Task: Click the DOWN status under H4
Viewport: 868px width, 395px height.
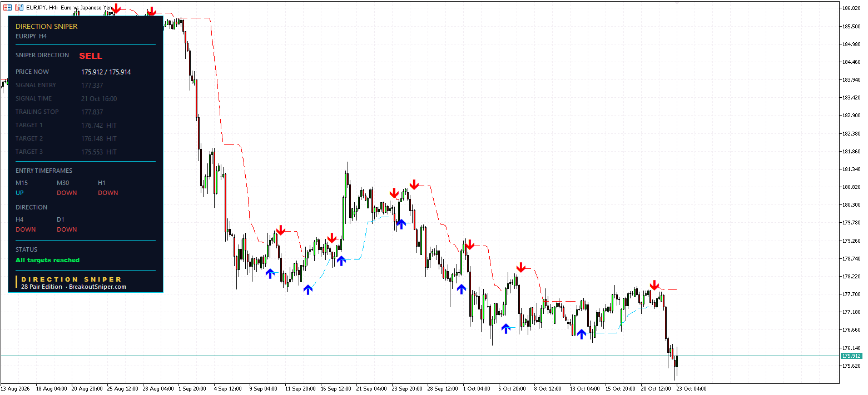Action: pos(26,229)
